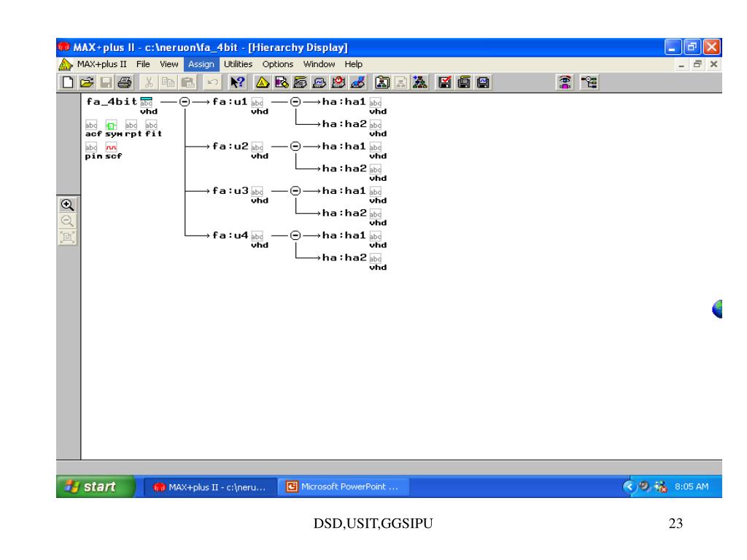Viewport: 747px width, 560px height.
Task: Click the Project Save and Check icon
Action: pos(444,82)
